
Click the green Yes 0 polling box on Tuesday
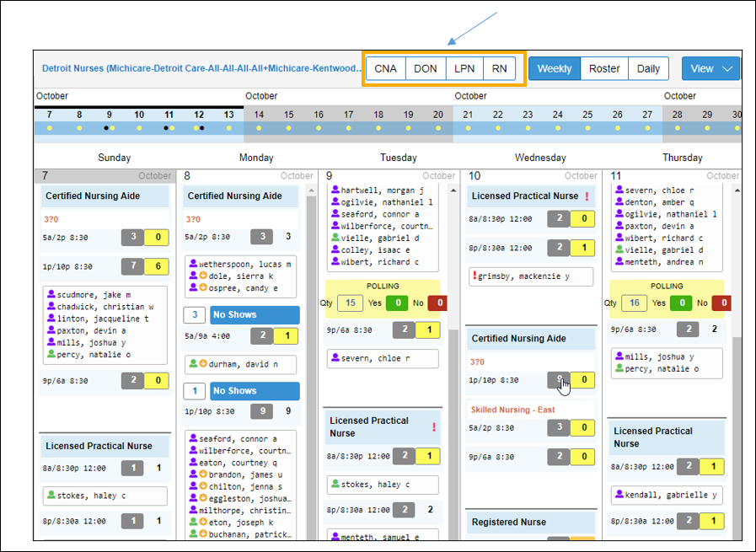point(397,303)
